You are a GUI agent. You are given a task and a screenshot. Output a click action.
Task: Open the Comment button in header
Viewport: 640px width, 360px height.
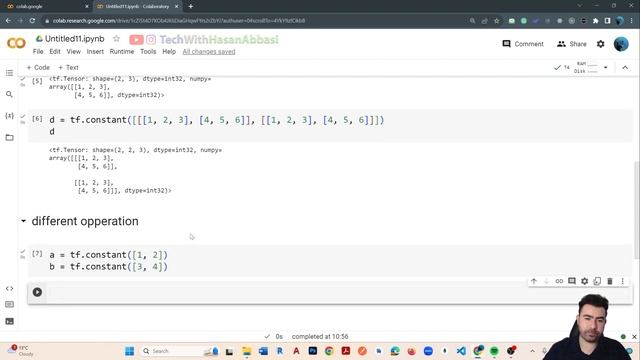click(x=523, y=44)
